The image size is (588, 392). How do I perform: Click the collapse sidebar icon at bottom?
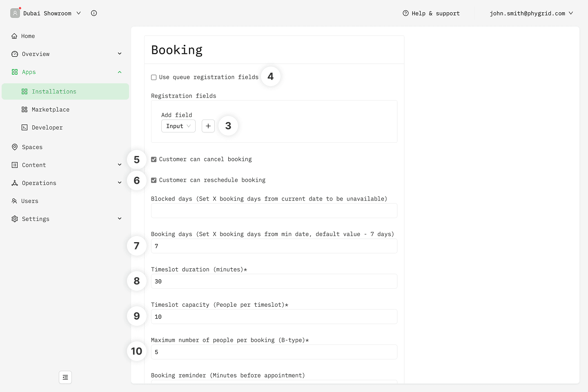65,377
